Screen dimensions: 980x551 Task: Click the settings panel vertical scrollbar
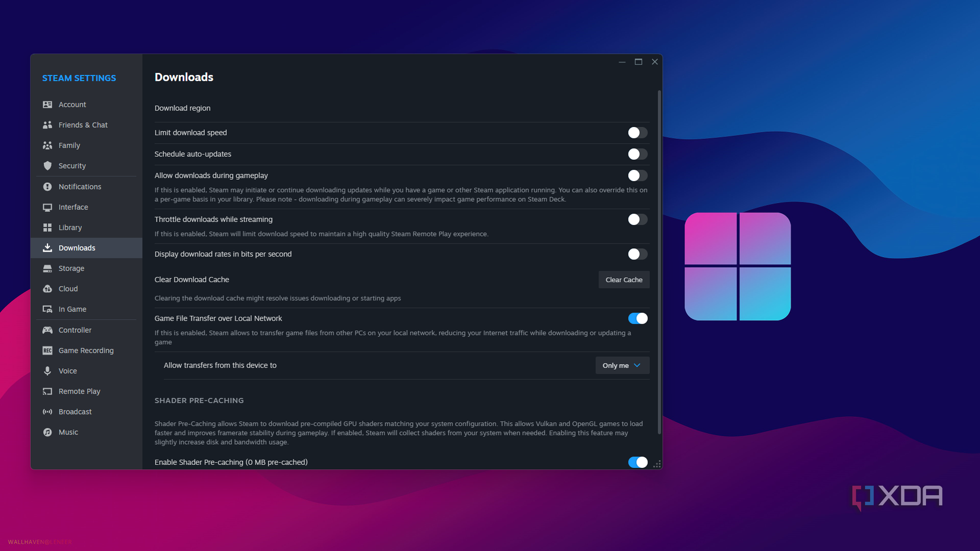tap(659, 262)
